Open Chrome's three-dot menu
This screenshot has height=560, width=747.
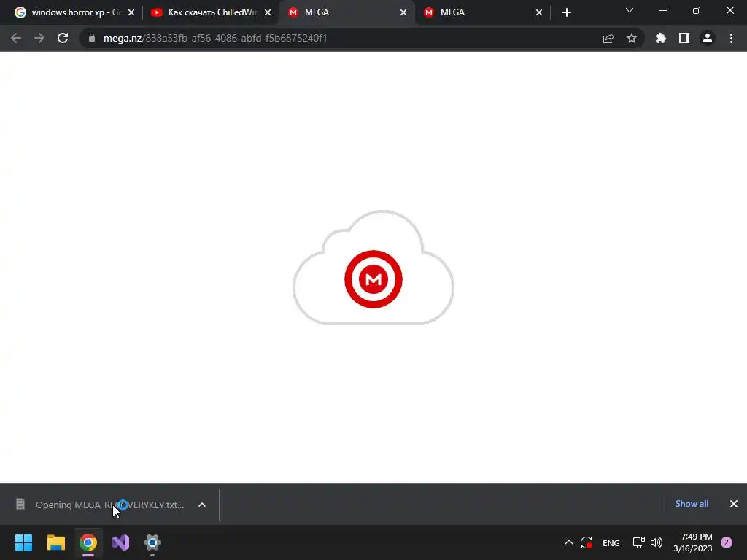point(731,38)
